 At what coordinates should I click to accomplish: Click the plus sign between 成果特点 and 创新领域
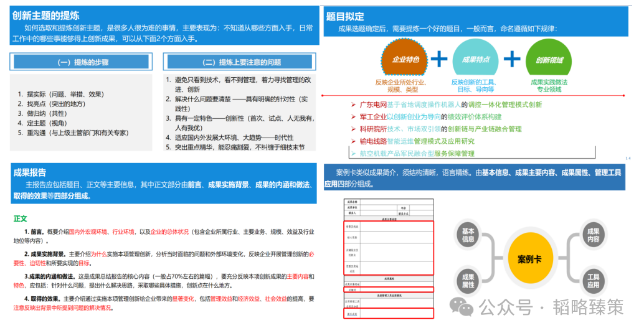512,59
